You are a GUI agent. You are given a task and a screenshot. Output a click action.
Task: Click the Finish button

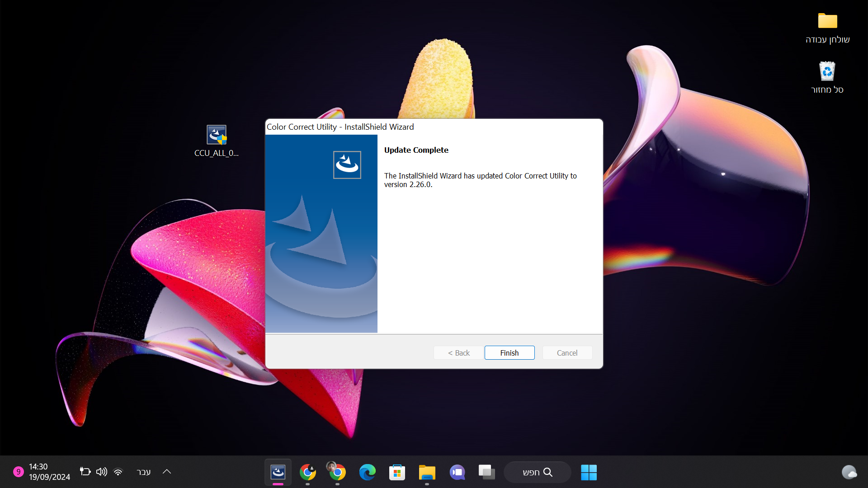pos(509,353)
